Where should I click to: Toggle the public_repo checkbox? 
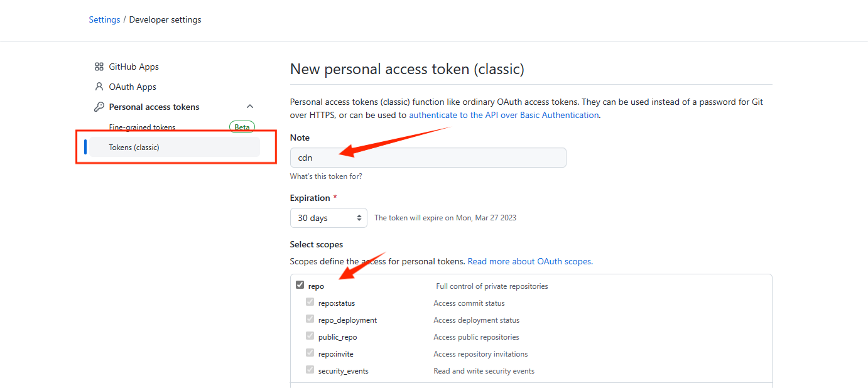coord(310,336)
